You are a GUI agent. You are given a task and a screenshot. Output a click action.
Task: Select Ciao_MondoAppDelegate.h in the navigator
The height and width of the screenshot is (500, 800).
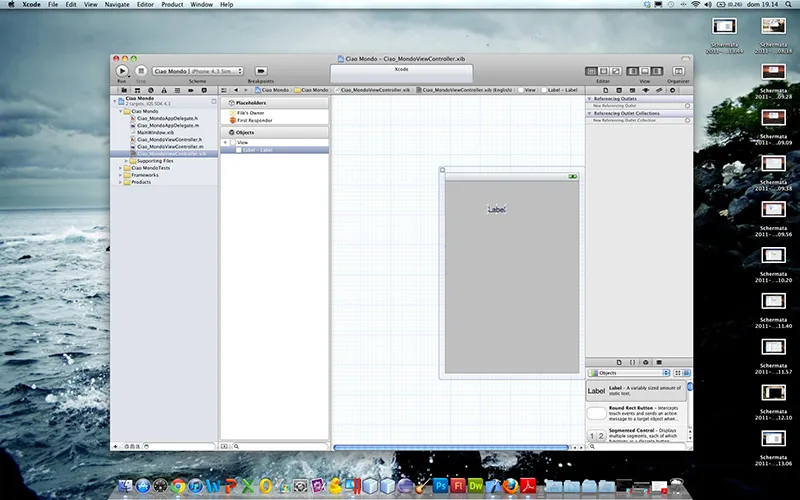(x=168, y=118)
